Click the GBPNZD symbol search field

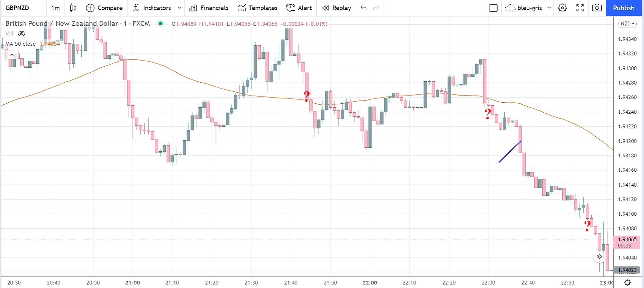[x=17, y=8]
